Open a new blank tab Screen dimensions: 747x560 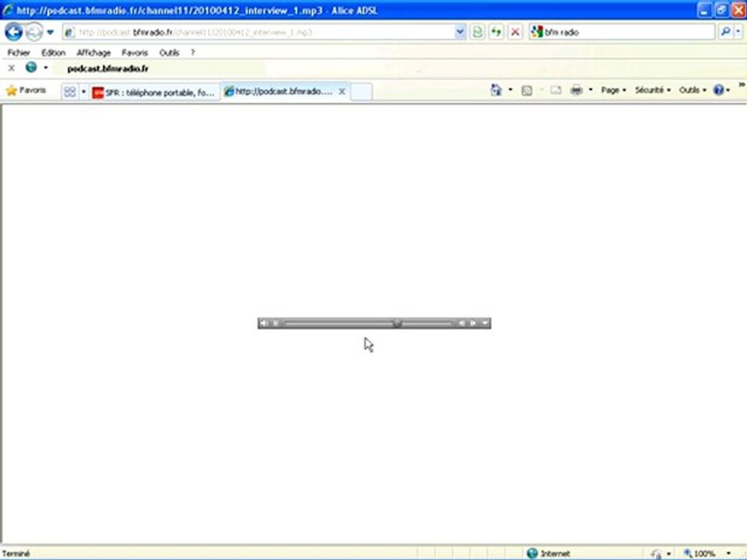pos(361,92)
